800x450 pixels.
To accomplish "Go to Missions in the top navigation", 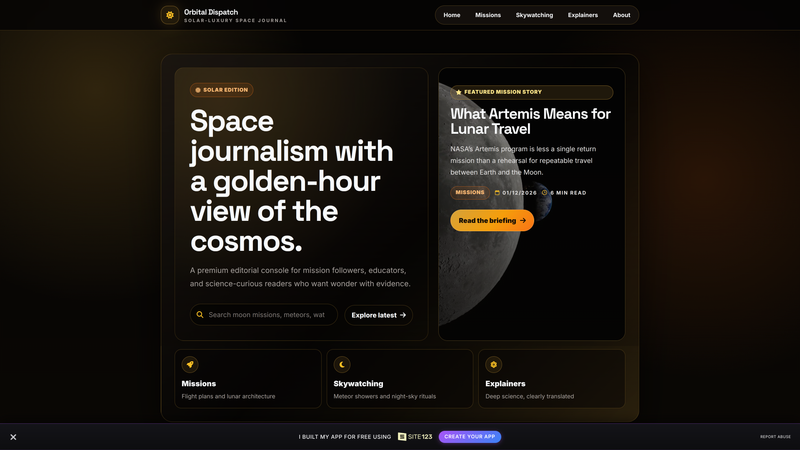I will point(488,15).
